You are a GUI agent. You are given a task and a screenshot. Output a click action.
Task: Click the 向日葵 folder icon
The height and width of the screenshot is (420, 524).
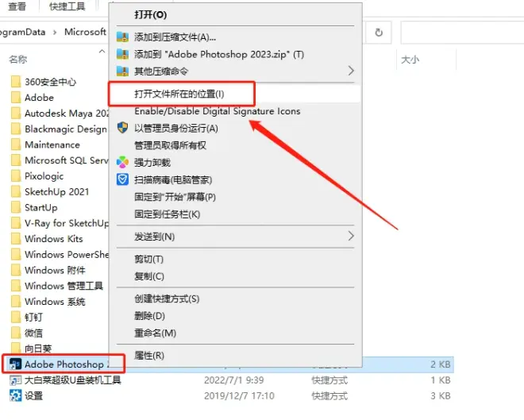coord(16,348)
